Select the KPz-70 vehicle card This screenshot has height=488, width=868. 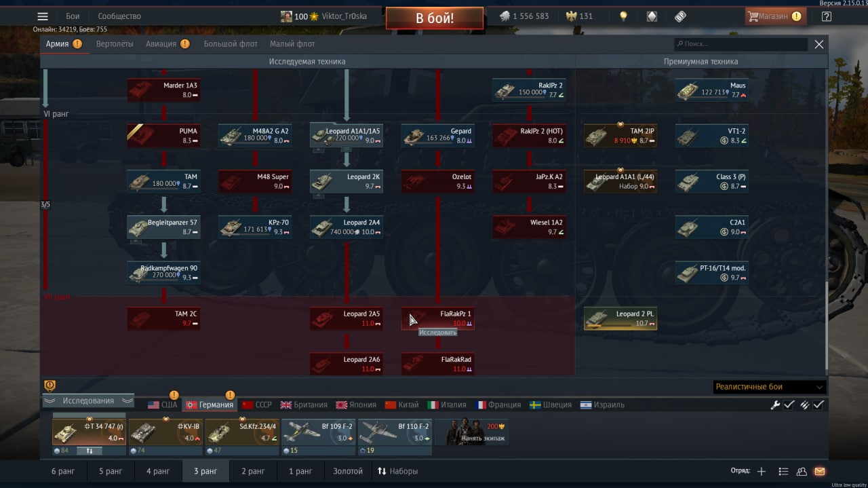(255, 227)
